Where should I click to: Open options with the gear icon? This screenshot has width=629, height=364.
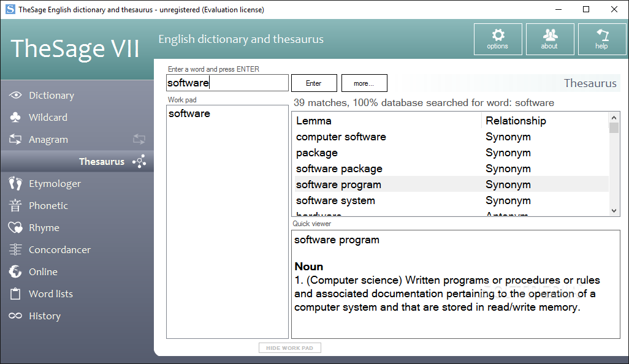[498, 35]
